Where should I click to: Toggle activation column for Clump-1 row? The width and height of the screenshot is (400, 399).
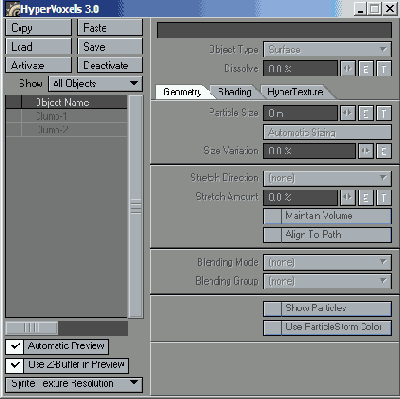(x=14, y=116)
